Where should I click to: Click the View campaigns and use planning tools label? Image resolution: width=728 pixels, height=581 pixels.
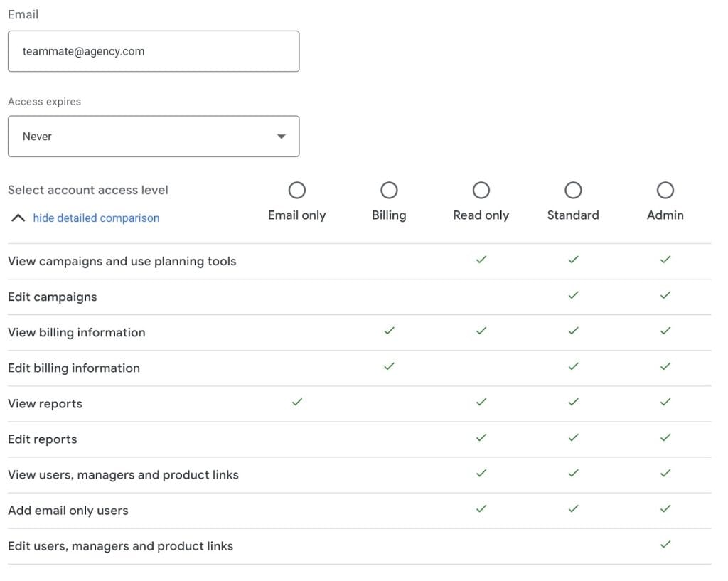(x=122, y=262)
